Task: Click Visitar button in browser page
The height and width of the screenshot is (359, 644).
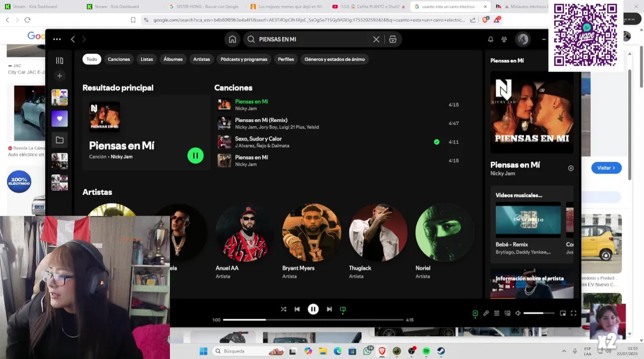Action: point(607,168)
